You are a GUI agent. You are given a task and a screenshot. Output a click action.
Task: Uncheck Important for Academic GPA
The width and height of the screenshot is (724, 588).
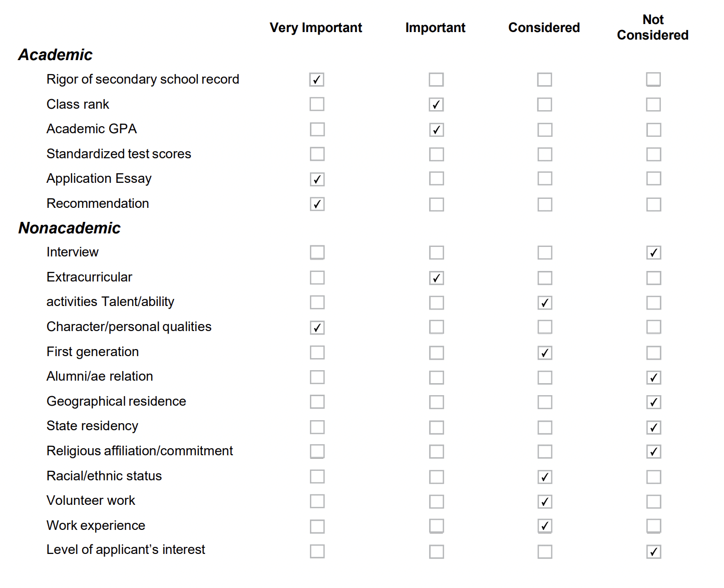pyautogui.click(x=436, y=130)
